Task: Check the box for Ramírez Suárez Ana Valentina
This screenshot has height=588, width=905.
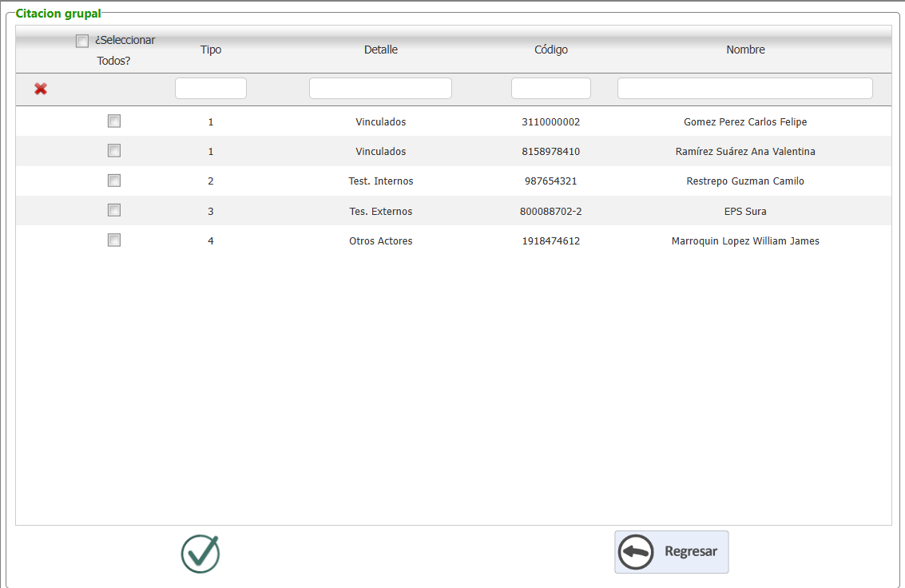Action: tap(114, 151)
